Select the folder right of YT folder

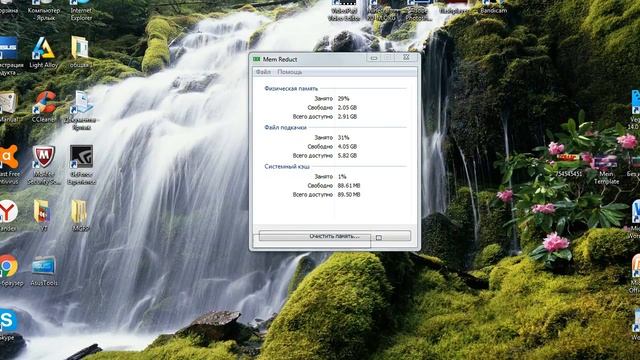click(80, 216)
